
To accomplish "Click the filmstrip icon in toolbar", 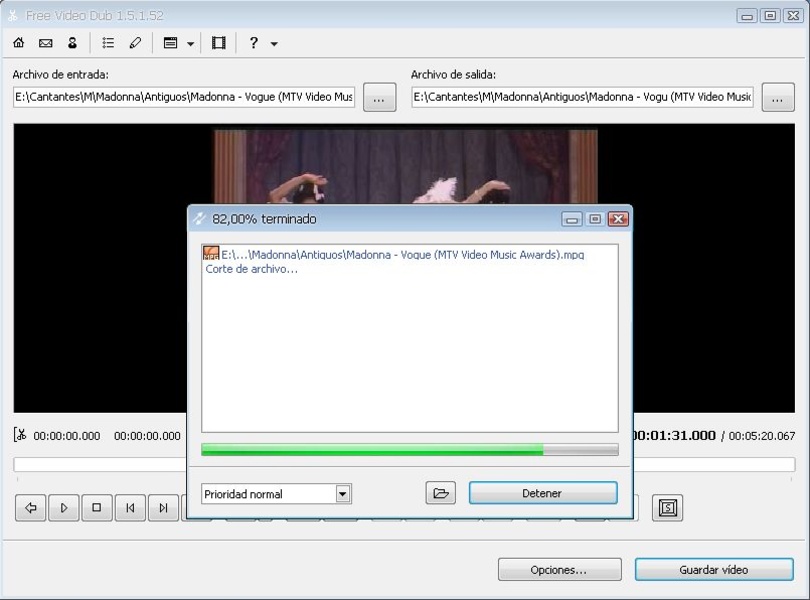I will coord(219,43).
